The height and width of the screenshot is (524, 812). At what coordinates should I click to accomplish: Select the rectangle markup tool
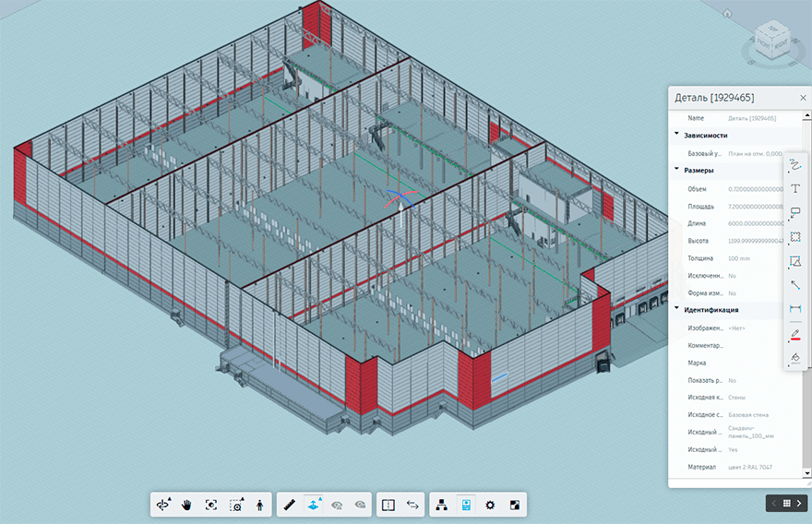(795, 237)
